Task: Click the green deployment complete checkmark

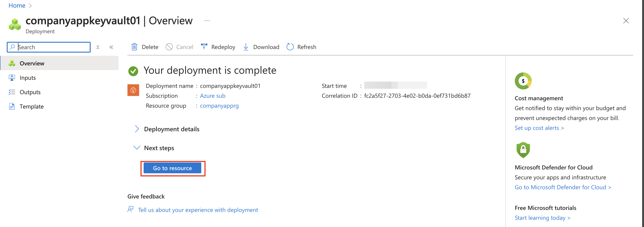Action: pyautogui.click(x=133, y=71)
